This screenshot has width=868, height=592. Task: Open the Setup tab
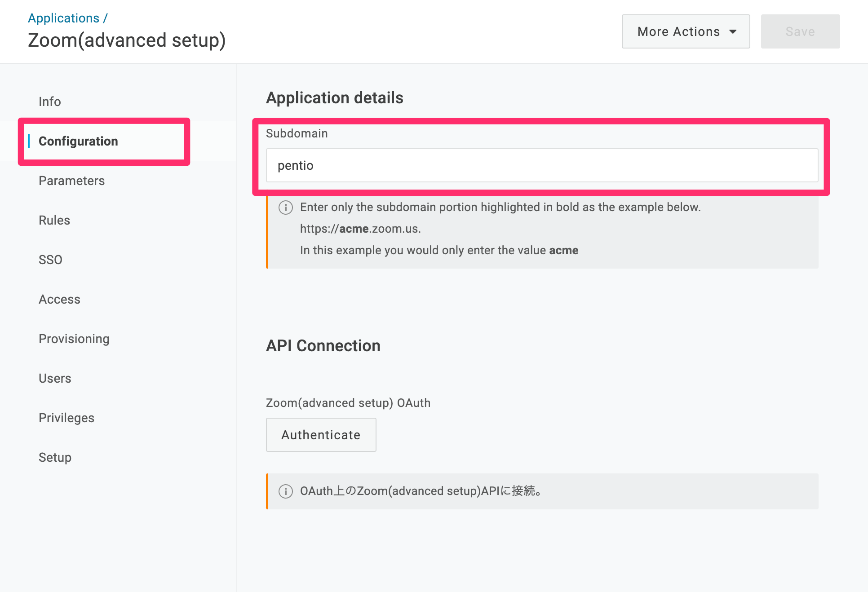55,457
